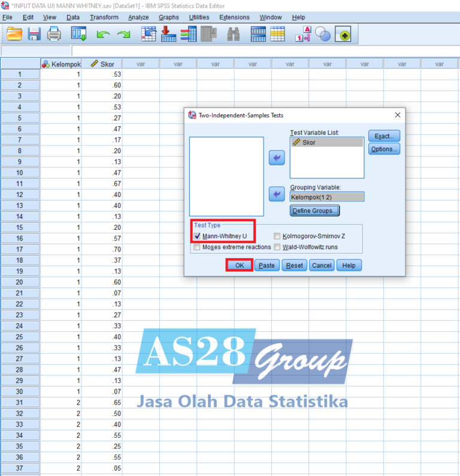Enable the Kolmogorov-Smirnov Z checkbox
Image resolution: width=460 pixels, height=476 pixels.
tap(277, 236)
